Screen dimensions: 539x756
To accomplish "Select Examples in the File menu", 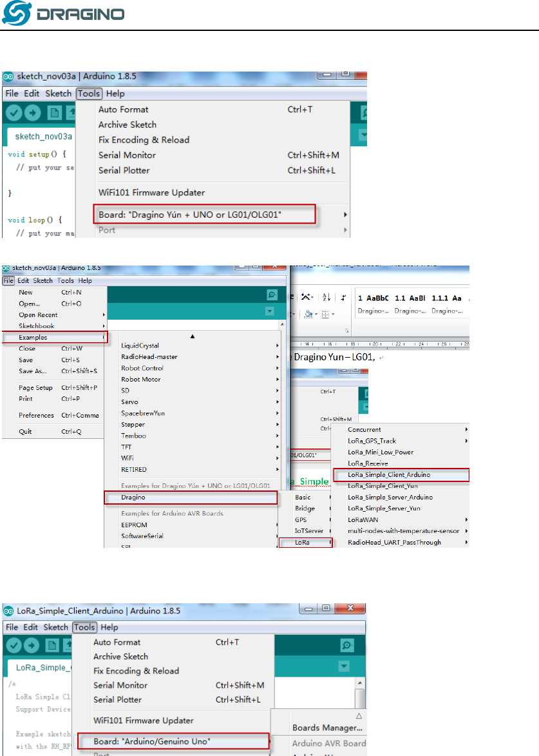I will (x=54, y=338).
